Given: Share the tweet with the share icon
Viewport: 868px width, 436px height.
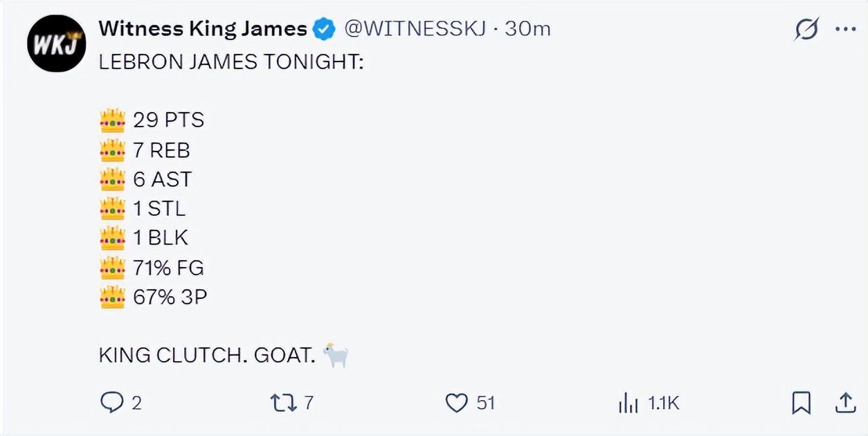Looking at the screenshot, I should (x=845, y=402).
